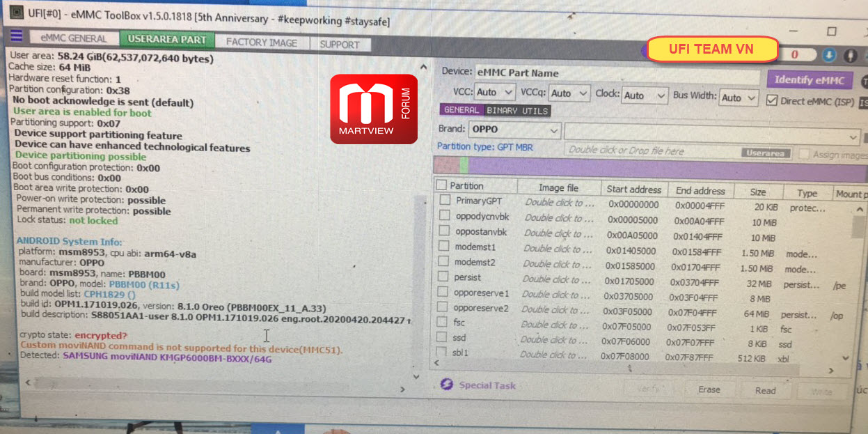Click the partition table scroll-down arrow
The height and width of the screenshot is (434, 868).
[x=846, y=357]
